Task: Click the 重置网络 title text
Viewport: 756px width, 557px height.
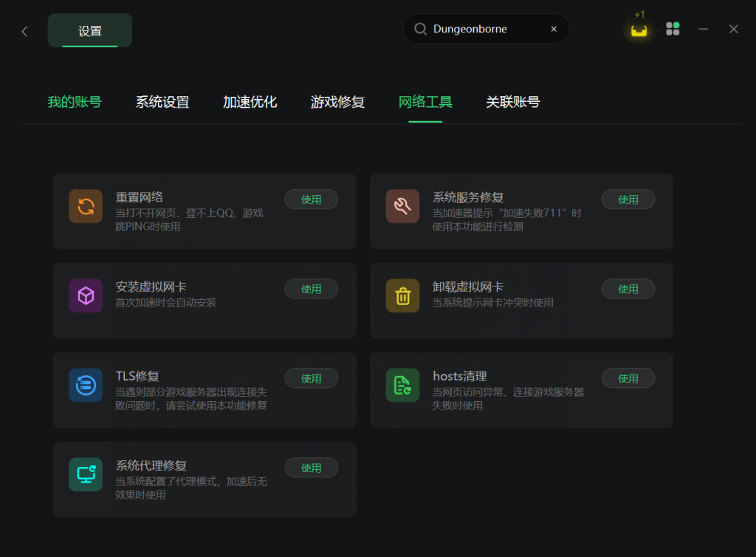Action: [x=140, y=197]
